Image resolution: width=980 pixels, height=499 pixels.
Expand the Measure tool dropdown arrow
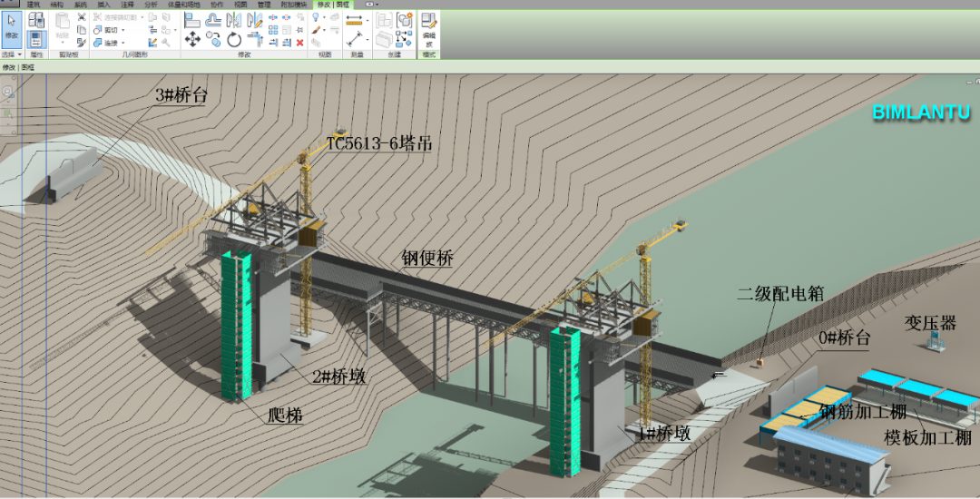tap(367, 21)
